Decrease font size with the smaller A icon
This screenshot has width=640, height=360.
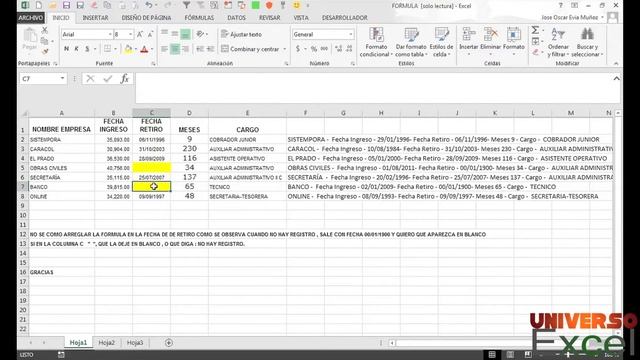click(150, 34)
